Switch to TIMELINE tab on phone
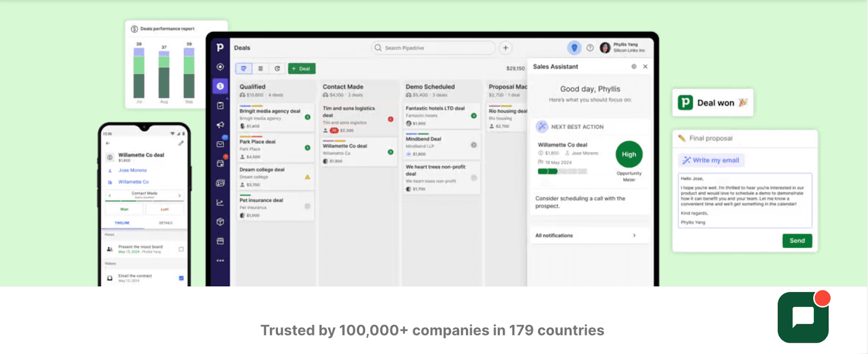Viewport: 868px width, 354px height. point(122,223)
